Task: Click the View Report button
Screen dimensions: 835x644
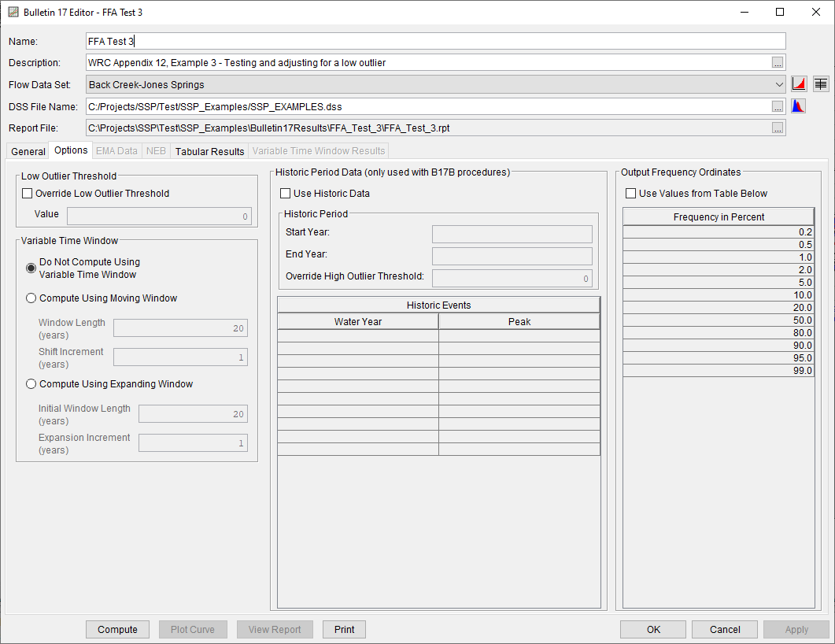Action: (275, 630)
